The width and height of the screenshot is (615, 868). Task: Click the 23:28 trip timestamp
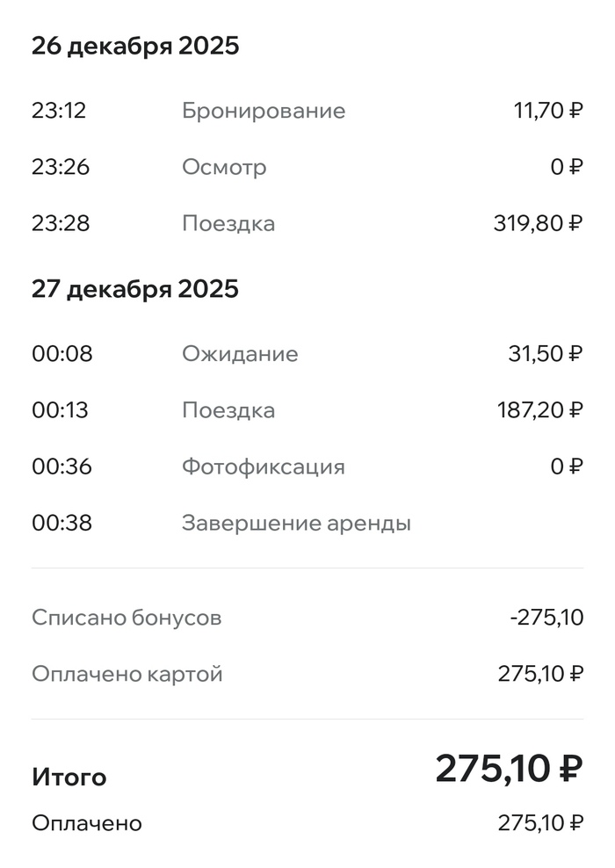tap(61, 223)
